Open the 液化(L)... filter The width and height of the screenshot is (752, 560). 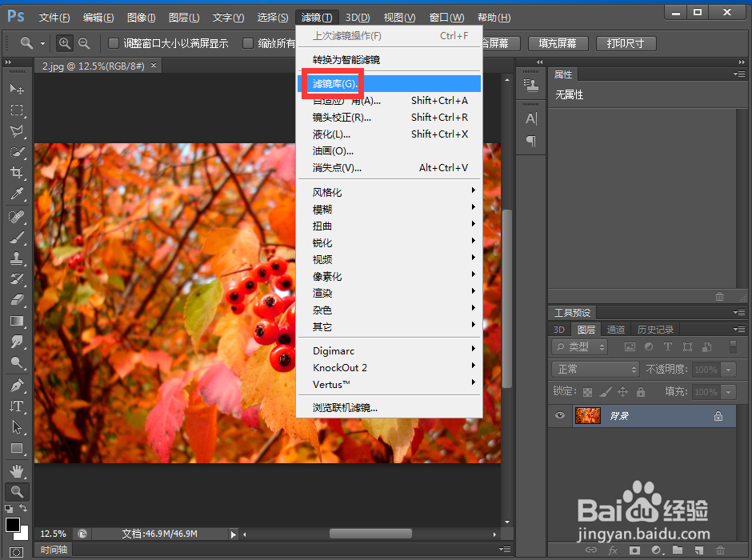[x=389, y=134]
